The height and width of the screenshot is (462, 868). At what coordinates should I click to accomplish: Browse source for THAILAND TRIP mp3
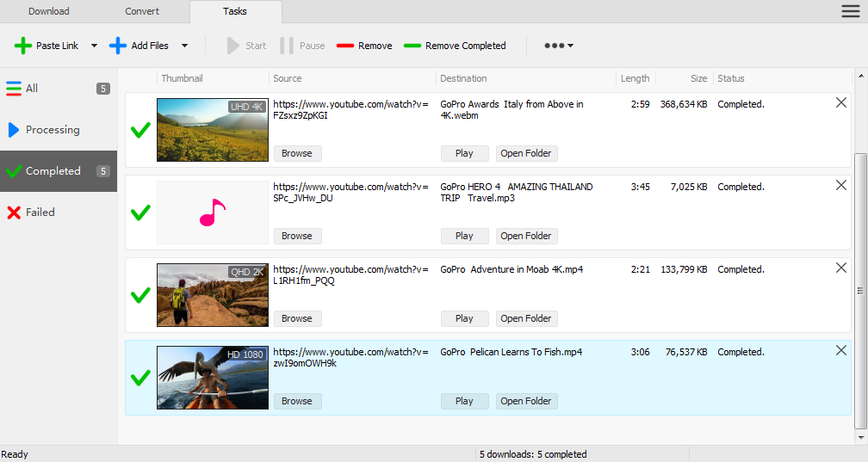pos(297,236)
